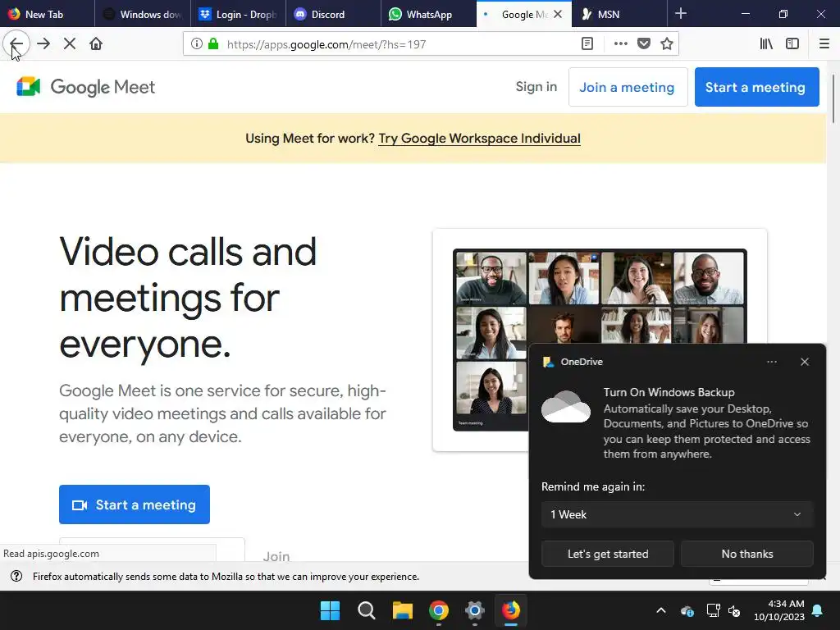This screenshot has width=840, height=630.
Task: Stop loading the page
Action: click(x=70, y=44)
